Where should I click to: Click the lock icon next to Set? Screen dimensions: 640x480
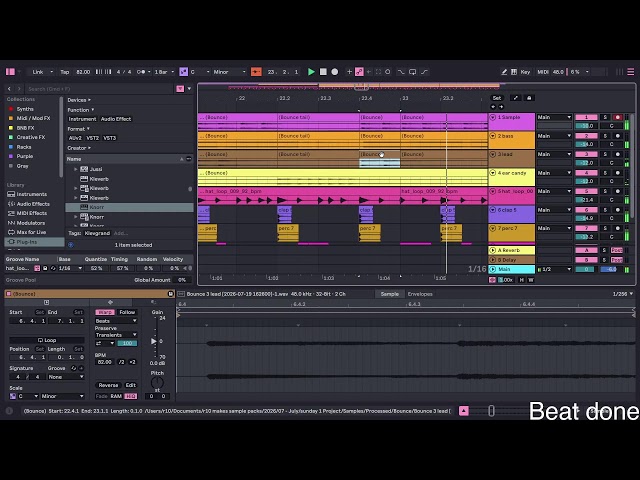pyautogui.click(x=529, y=98)
